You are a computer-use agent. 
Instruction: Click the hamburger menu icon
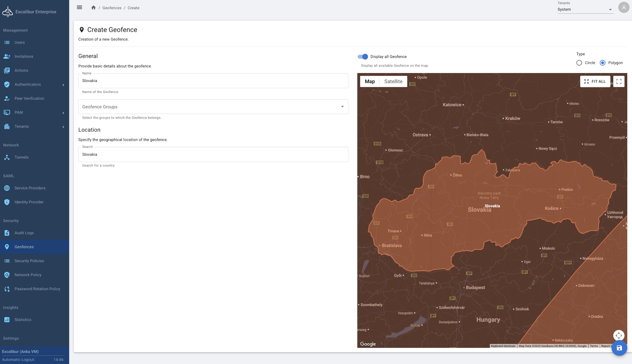pos(79,7)
